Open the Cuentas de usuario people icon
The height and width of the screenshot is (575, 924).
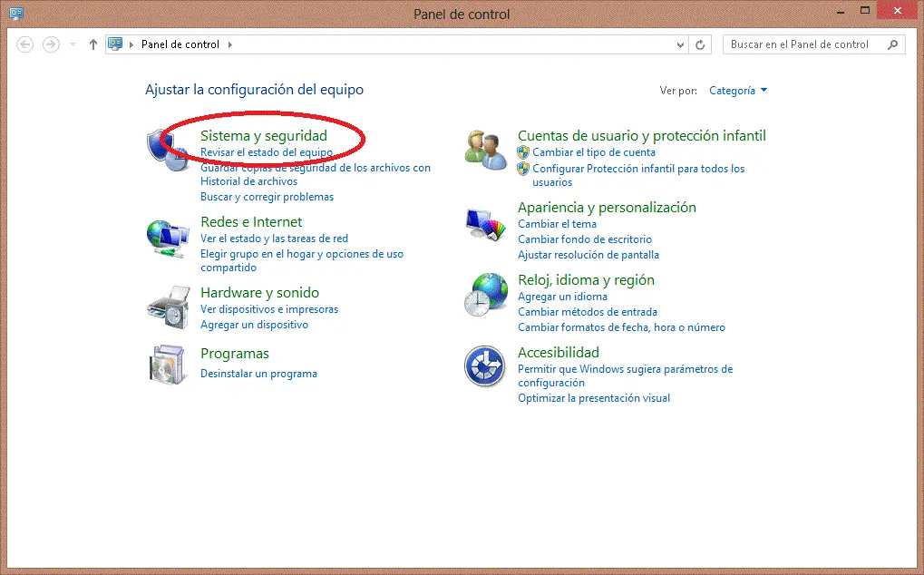(485, 151)
